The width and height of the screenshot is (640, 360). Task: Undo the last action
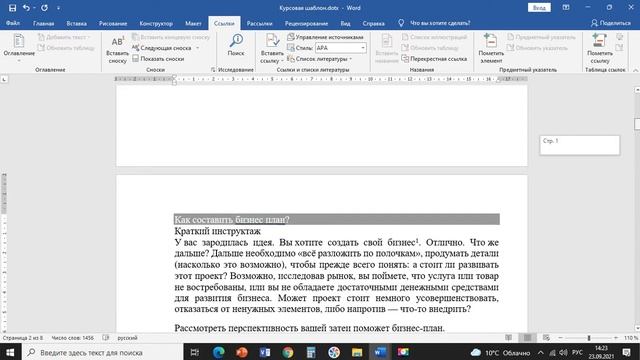point(26,8)
